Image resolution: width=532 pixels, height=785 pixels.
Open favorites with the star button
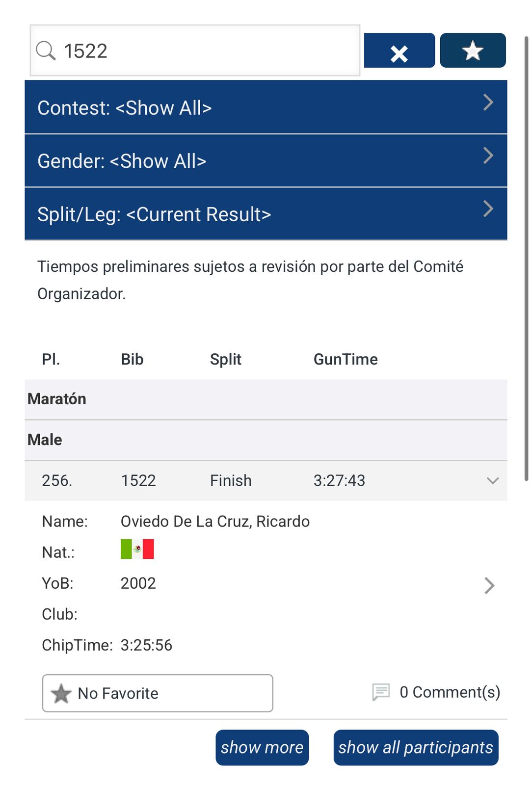(473, 51)
